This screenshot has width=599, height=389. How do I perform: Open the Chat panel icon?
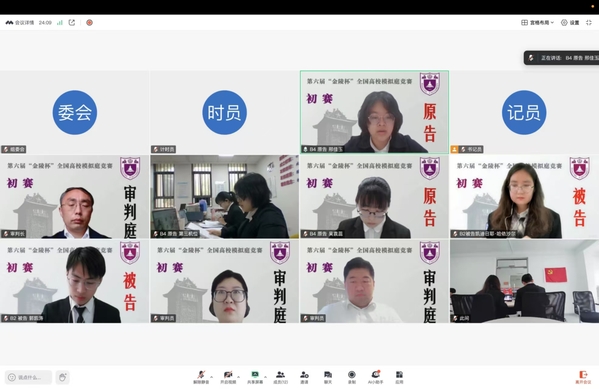pos(328,377)
